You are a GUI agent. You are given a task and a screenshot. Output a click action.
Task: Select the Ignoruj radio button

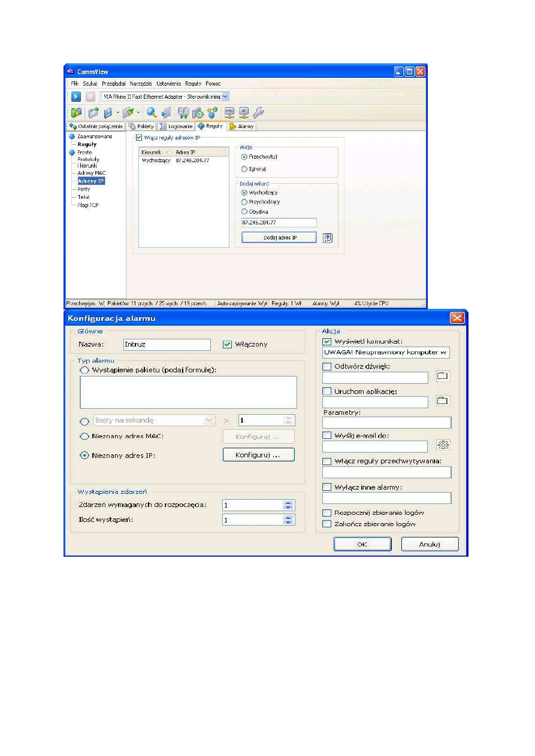(244, 169)
